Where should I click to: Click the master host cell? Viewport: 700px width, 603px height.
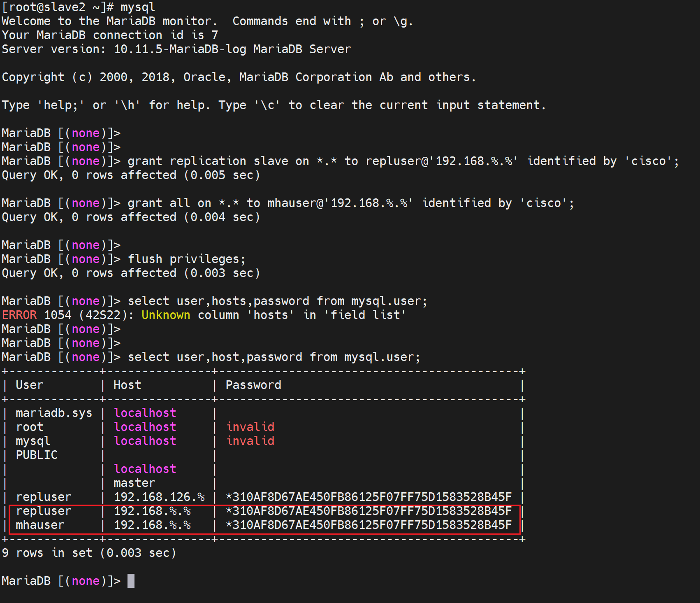pos(134,483)
